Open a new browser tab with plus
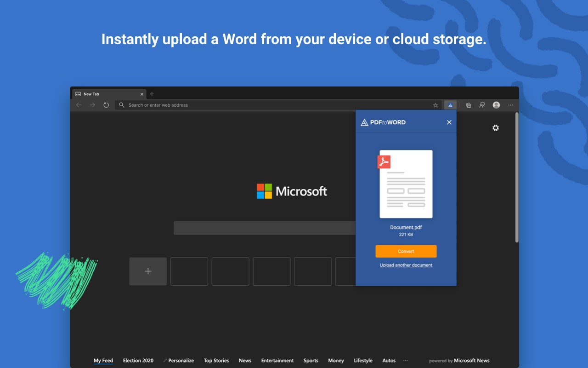The height and width of the screenshot is (368, 588). point(152,94)
